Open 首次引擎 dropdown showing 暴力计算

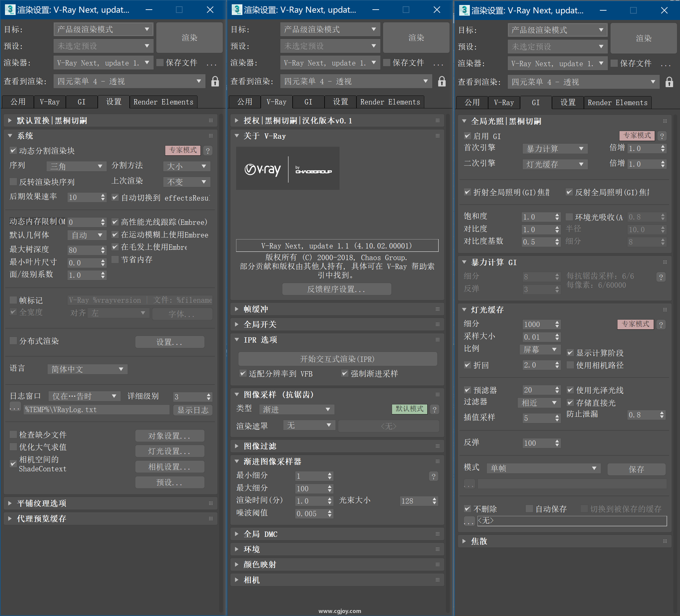(555, 148)
